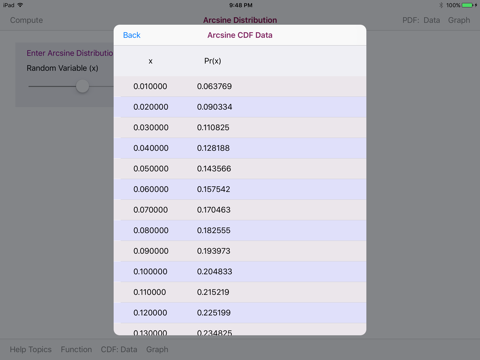
Task: Select the probability value 0.225199
Action: point(214,313)
